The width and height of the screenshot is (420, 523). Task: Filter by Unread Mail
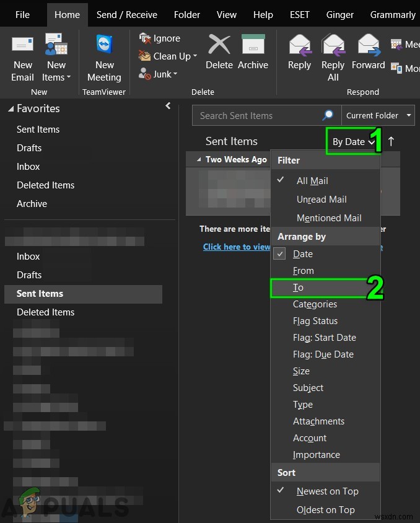325,200
